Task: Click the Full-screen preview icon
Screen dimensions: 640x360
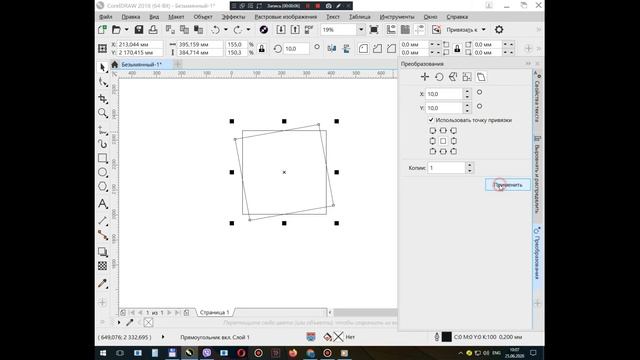Action: point(373,29)
